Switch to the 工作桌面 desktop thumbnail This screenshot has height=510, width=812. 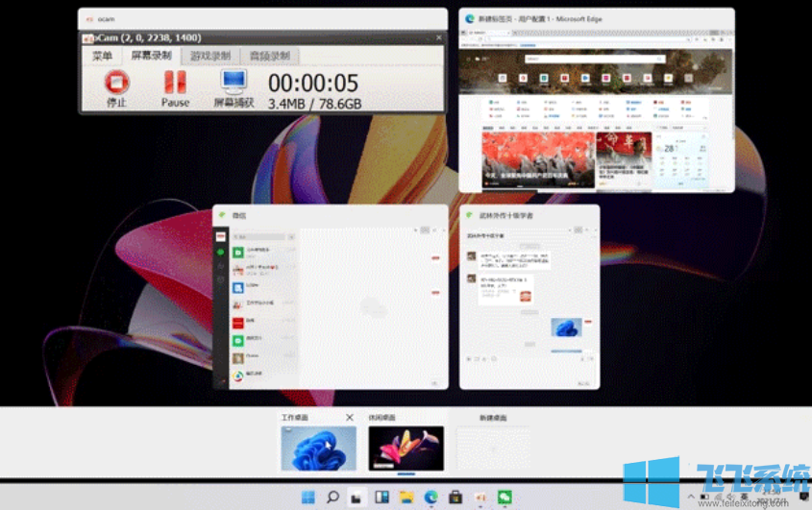click(x=318, y=449)
